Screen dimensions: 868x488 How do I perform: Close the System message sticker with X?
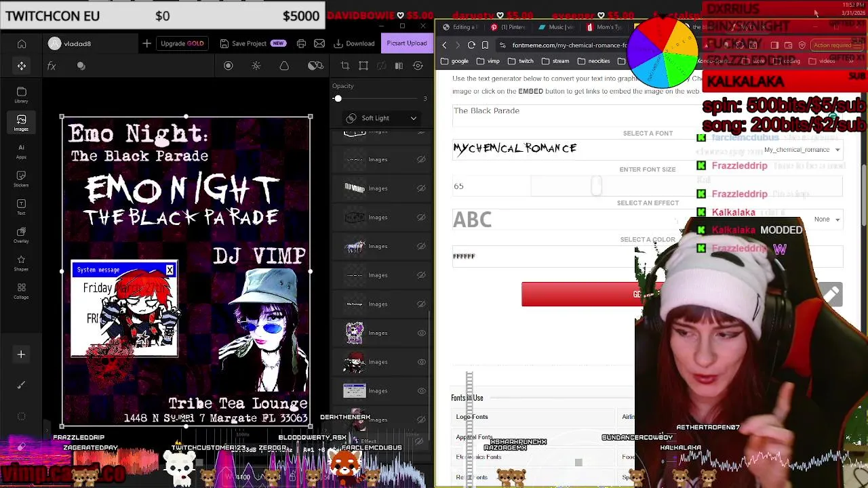click(x=170, y=270)
